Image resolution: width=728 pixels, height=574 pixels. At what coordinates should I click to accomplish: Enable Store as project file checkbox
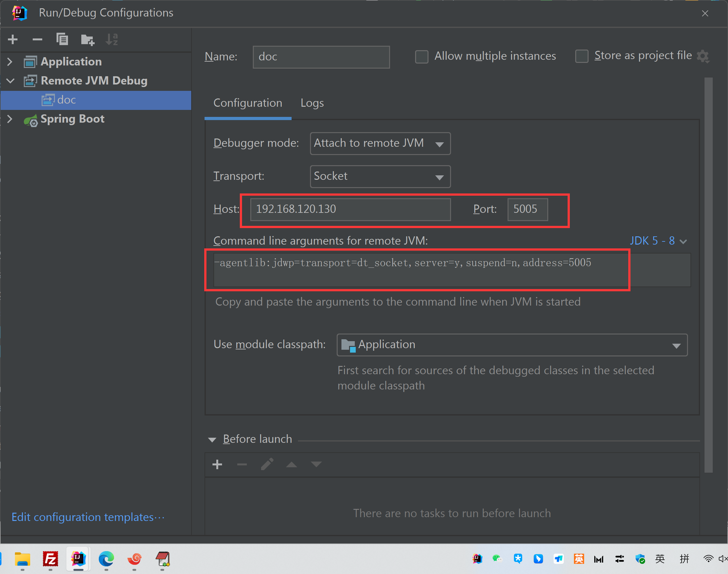pyautogui.click(x=582, y=56)
